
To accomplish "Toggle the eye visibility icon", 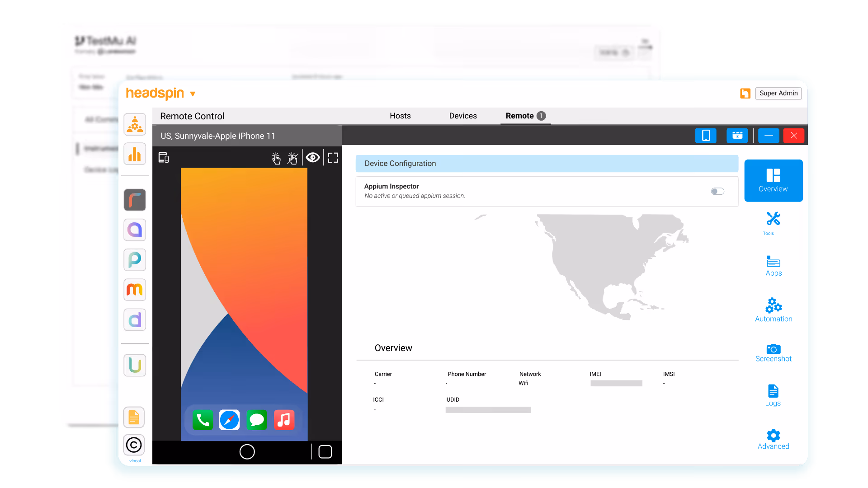I will (x=313, y=157).
